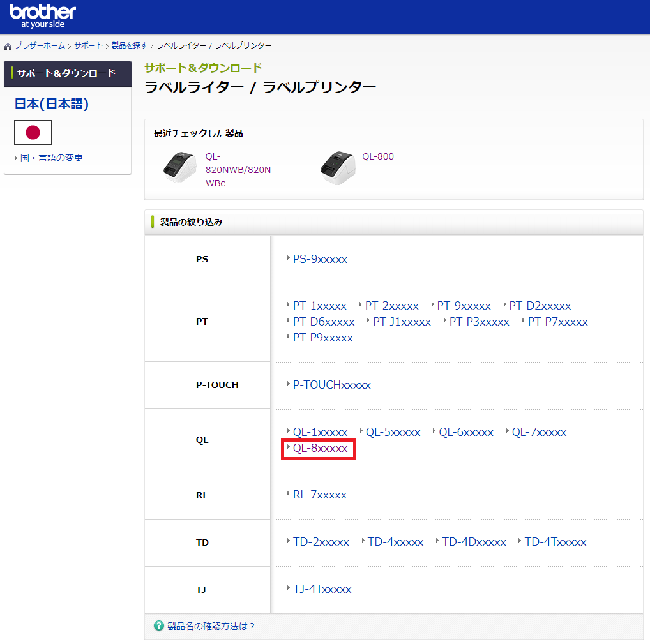Click the TD category label
This screenshot has height=644, width=650.
point(202,543)
